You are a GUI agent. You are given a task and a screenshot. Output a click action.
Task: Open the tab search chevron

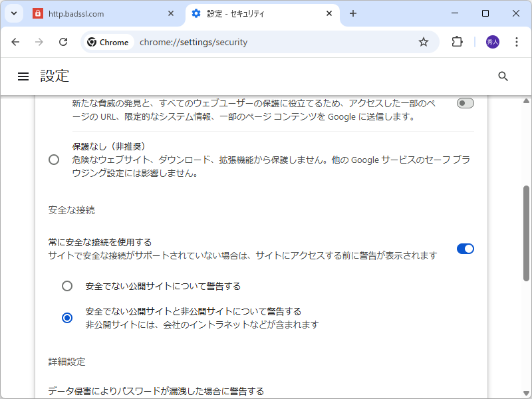[13, 13]
